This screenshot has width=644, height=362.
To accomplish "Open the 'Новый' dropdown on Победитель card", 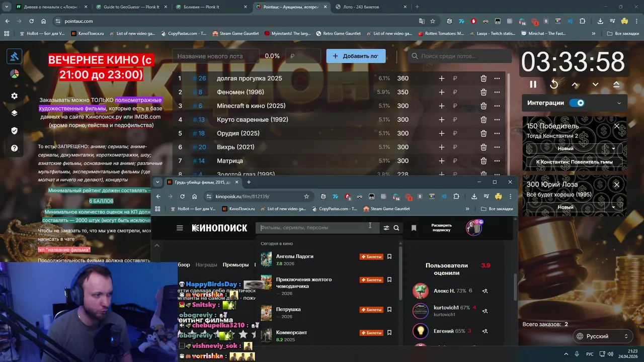I will (x=574, y=149).
